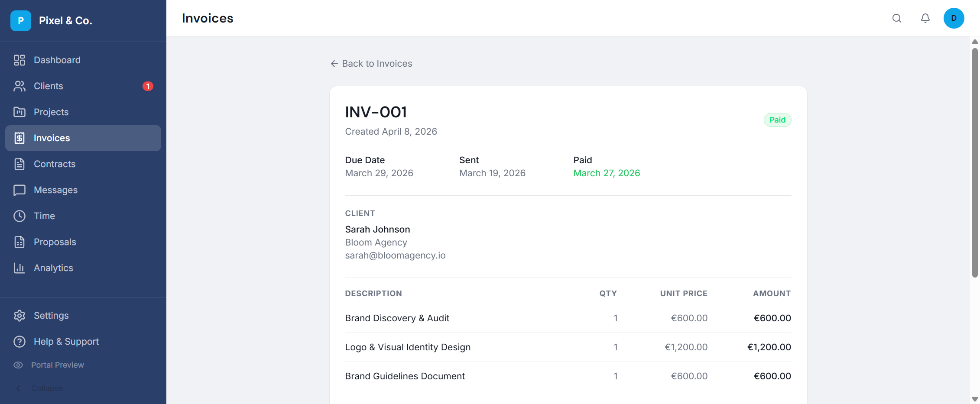
Task: Click 'Logo & Visual Identity Design' description
Action: (408, 347)
